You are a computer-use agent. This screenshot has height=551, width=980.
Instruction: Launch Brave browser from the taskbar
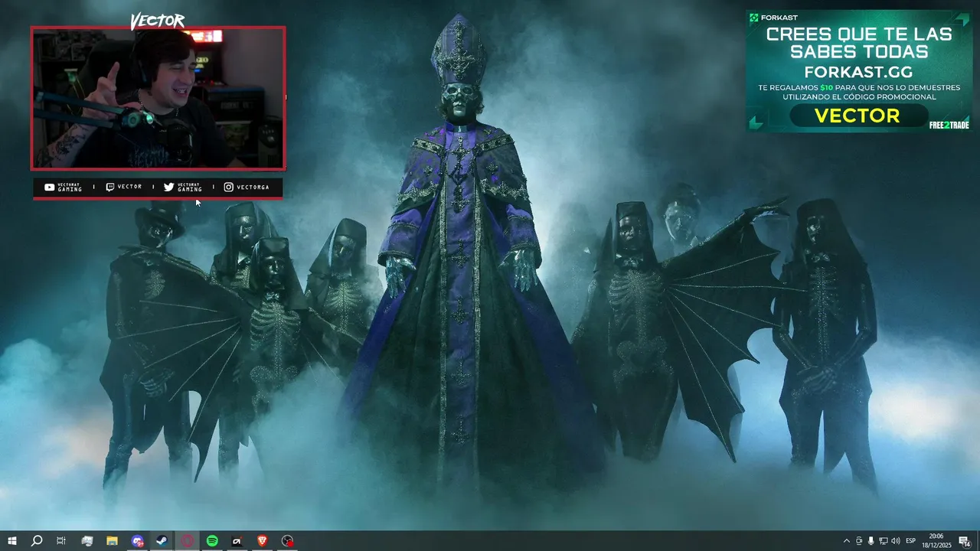tap(263, 541)
